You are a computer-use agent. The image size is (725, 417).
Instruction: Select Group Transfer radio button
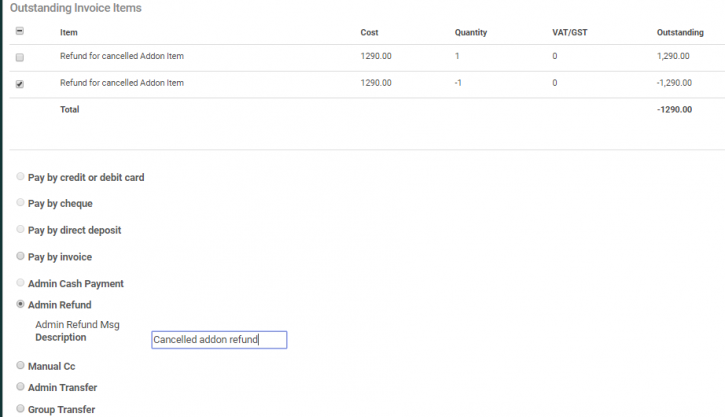point(20,409)
